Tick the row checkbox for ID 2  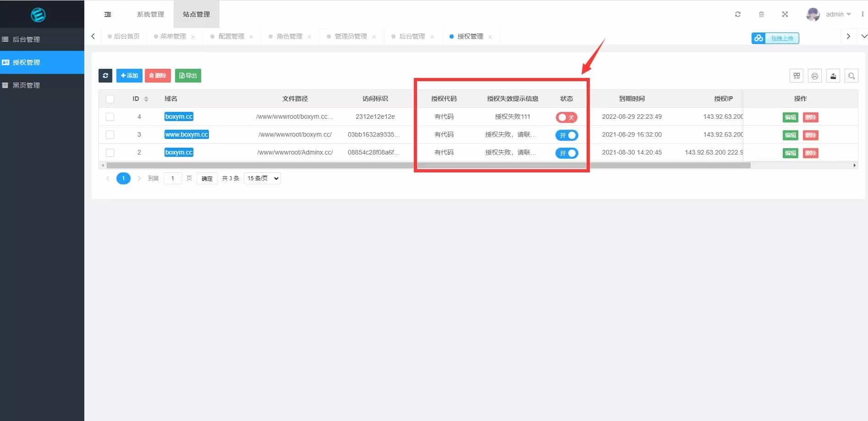110,153
